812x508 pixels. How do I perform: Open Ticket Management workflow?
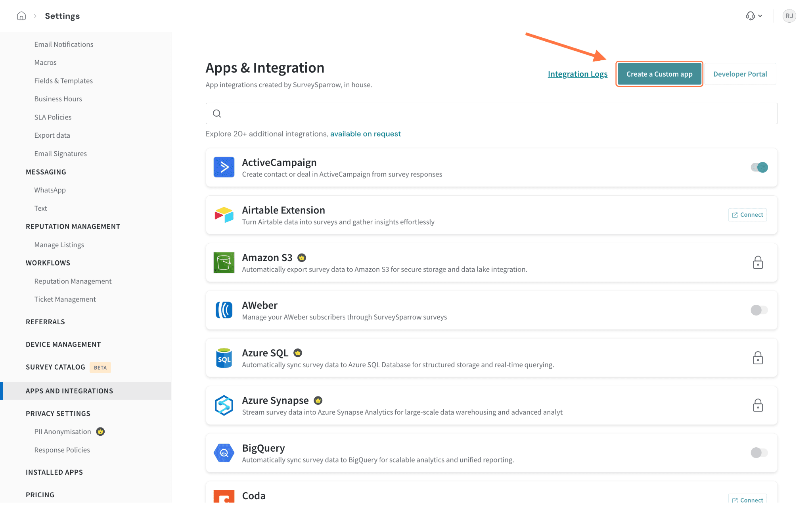65,299
